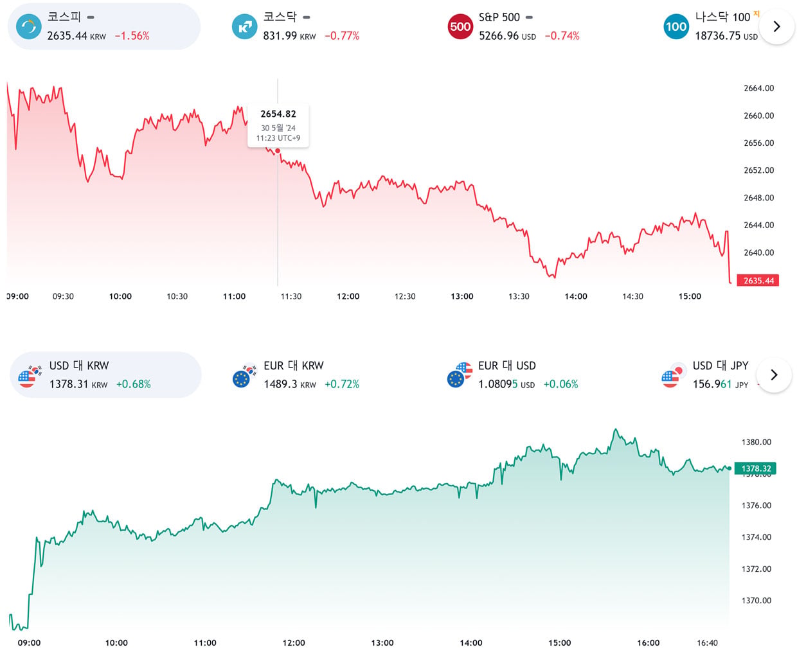Viewport: 797px width, 672px height.
Task: Click the S&P 500 price 5266.96
Action: coord(499,36)
